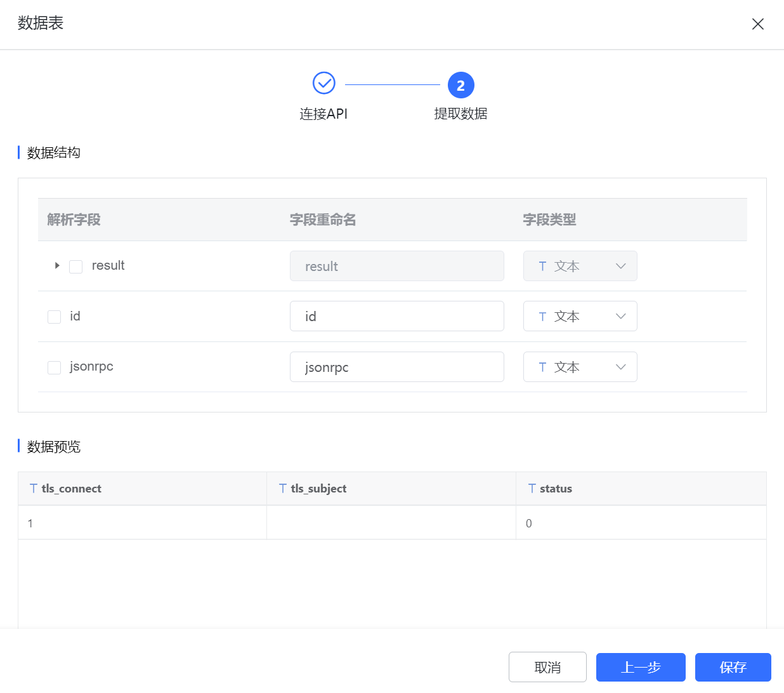Click the T icon on tls_subject column header
Image resolution: width=784 pixels, height=693 pixels.
tap(282, 488)
